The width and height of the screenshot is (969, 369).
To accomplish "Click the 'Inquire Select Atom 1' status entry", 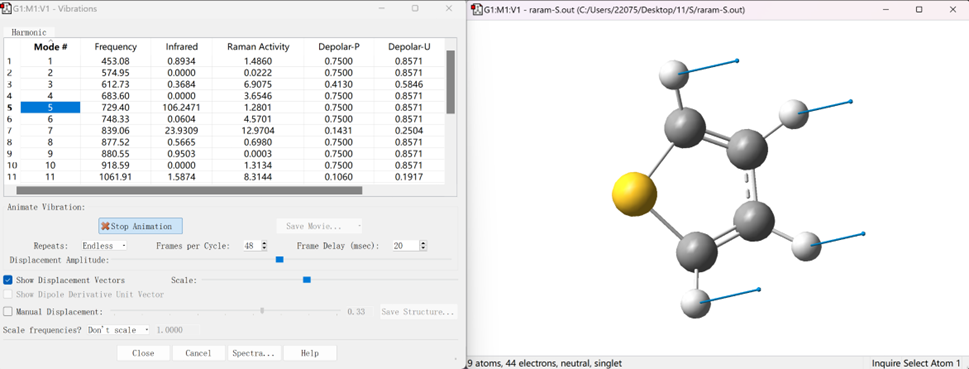I will pos(916,363).
